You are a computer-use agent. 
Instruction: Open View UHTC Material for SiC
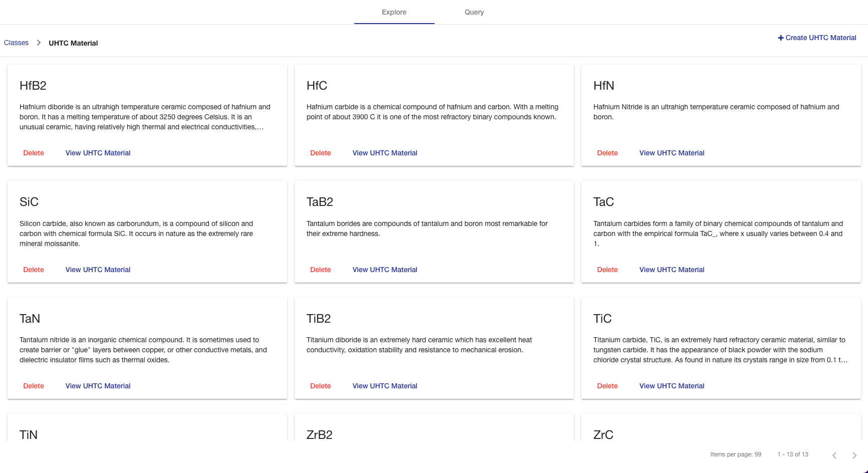coord(98,270)
